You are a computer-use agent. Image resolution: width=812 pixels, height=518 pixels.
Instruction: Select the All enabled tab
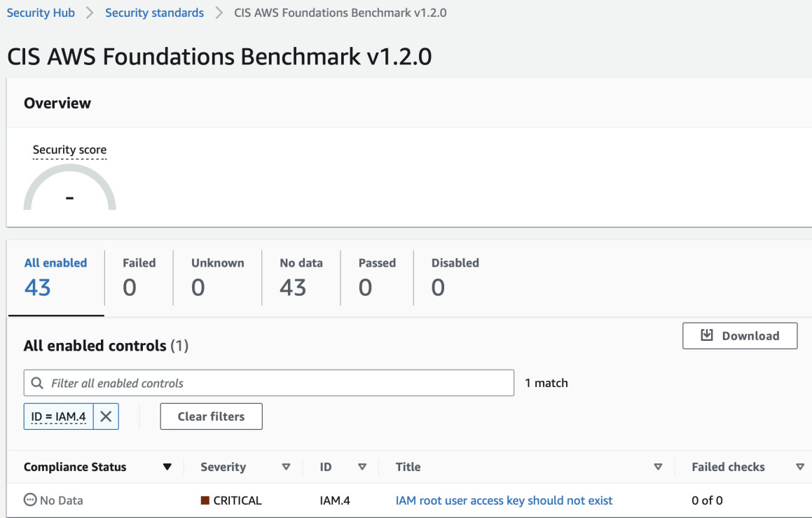click(x=55, y=276)
